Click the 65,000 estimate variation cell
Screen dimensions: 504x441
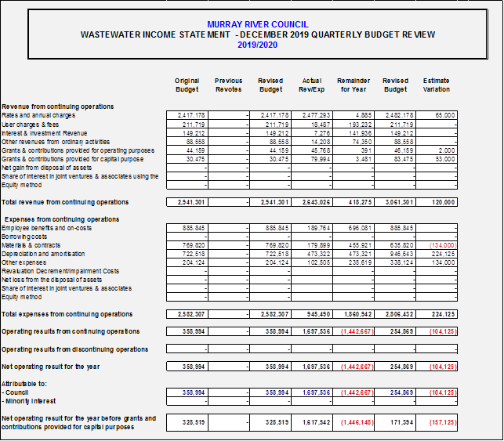(x=437, y=115)
